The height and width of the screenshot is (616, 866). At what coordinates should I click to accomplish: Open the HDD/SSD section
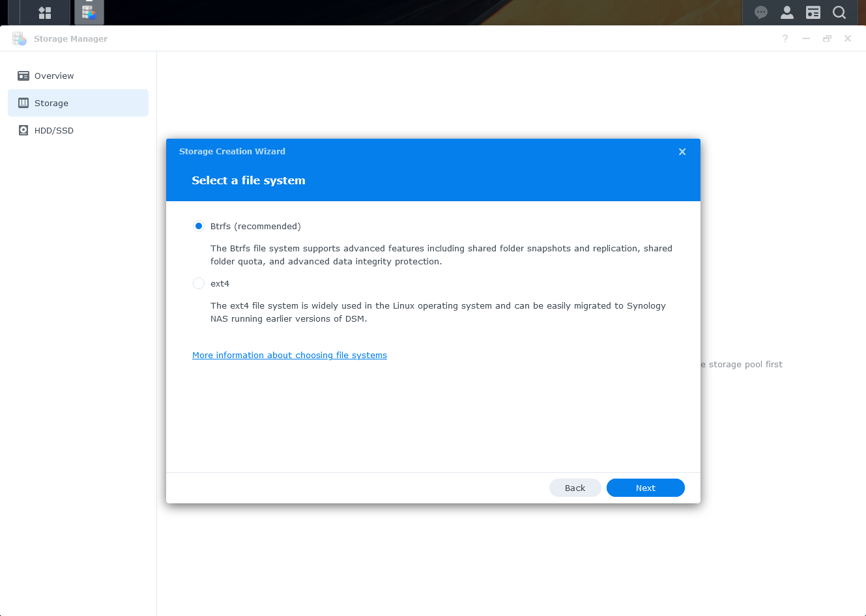point(54,130)
